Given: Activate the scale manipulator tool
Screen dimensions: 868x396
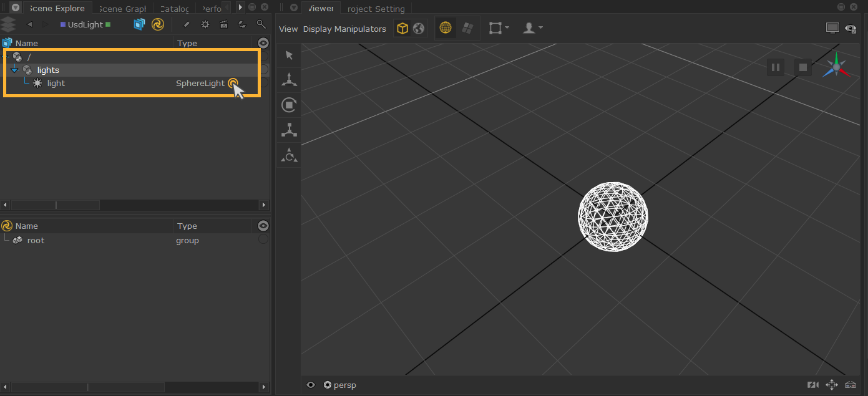Looking at the screenshot, I should [289, 130].
